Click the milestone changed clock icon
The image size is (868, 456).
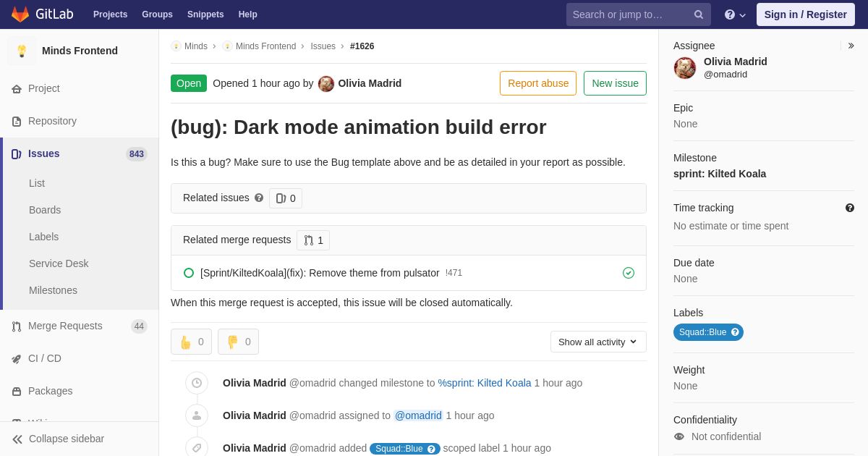(197, 383)
